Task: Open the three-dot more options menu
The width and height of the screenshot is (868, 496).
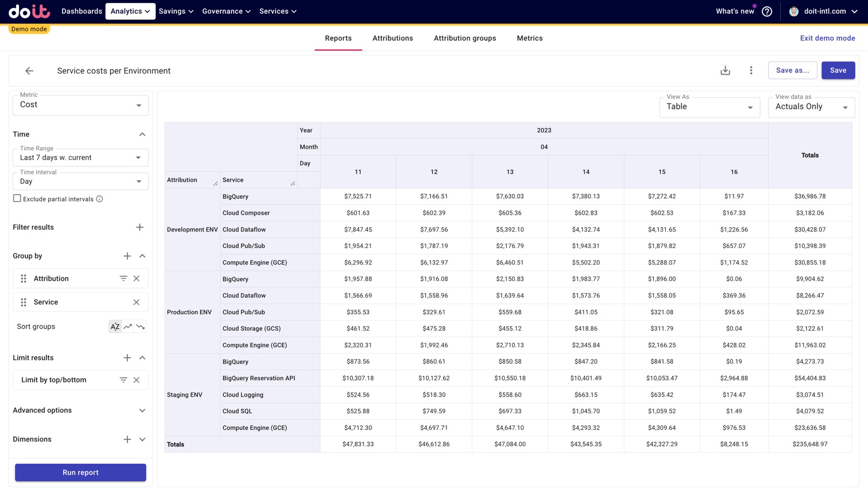Action: click(751, 71)
